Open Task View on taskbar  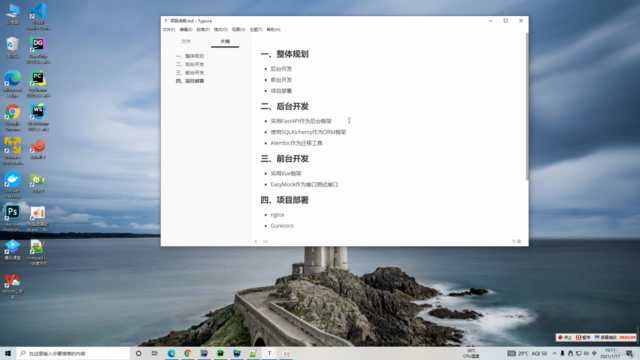pos(154,353)
